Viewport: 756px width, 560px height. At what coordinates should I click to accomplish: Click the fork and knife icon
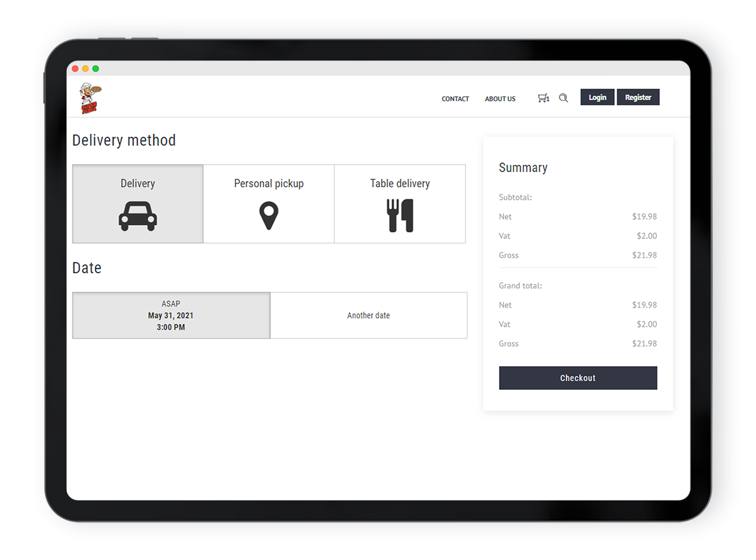click(x=400, y=216)
